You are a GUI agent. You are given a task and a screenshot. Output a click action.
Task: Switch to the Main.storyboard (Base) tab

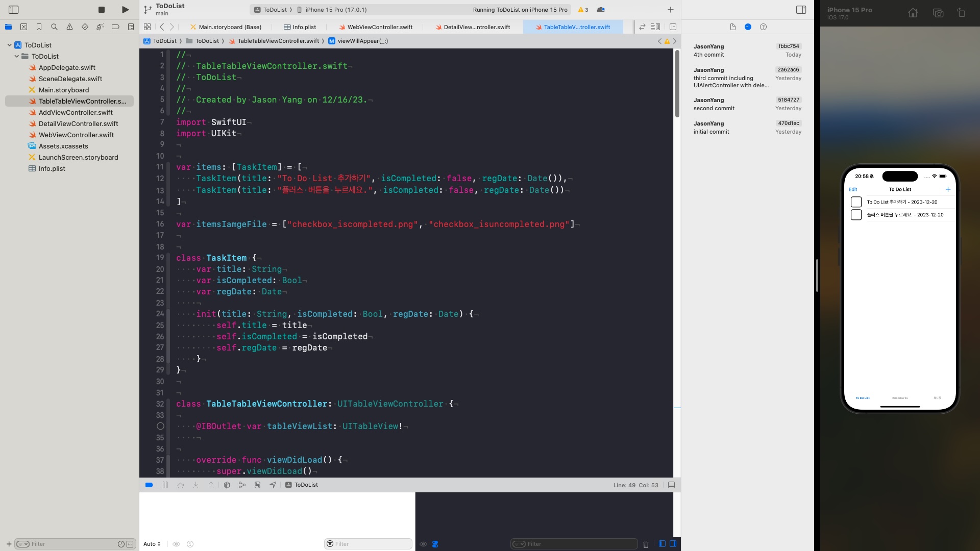point(230,27)
